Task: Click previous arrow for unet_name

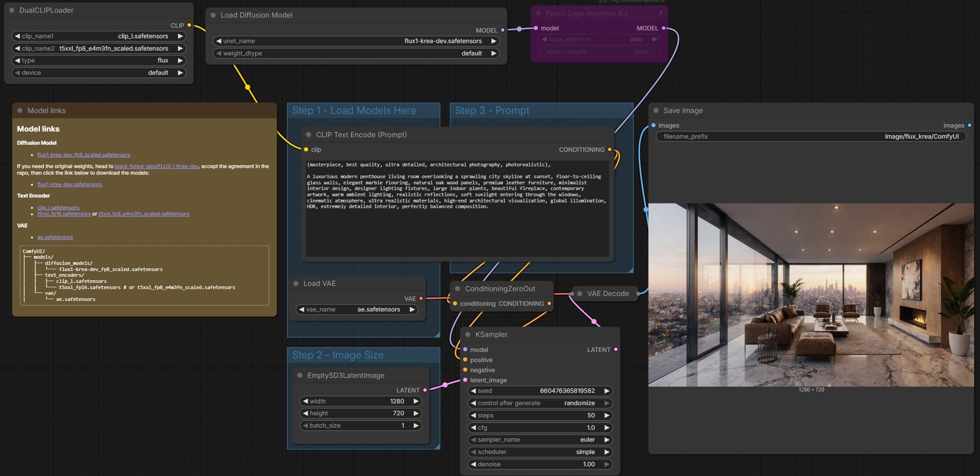Action: coord(219,41)
